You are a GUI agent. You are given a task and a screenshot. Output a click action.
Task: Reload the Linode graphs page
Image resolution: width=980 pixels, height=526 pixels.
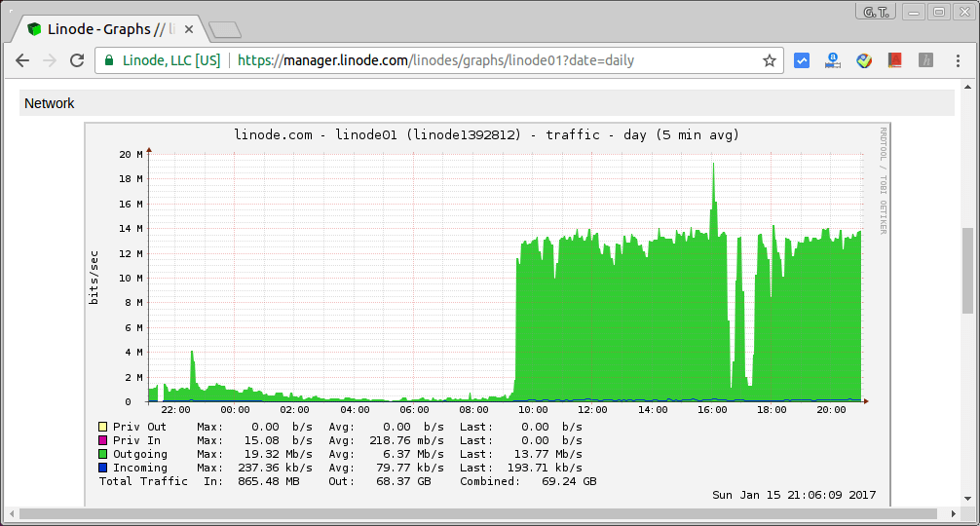pyautogui.click(x=77, y=60)
